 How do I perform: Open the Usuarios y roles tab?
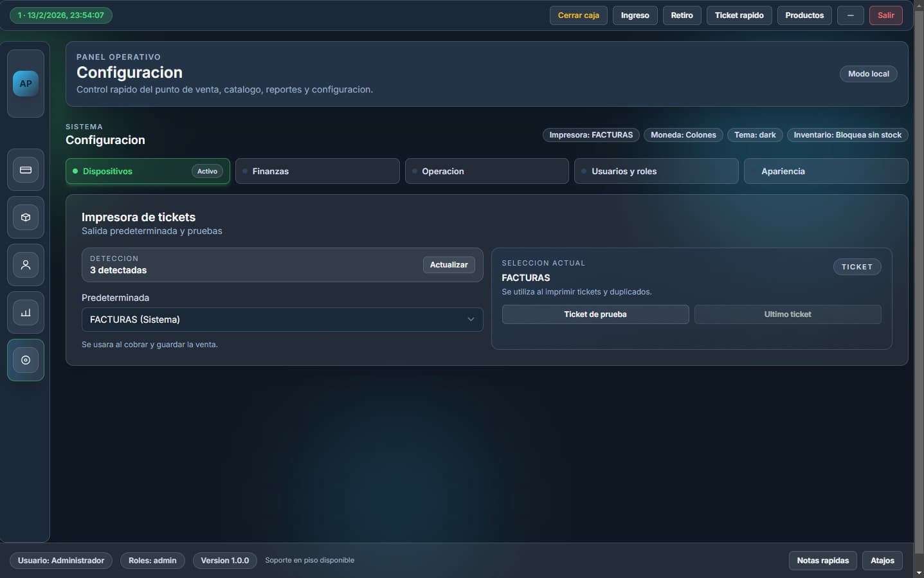click(x=656, y=170)
